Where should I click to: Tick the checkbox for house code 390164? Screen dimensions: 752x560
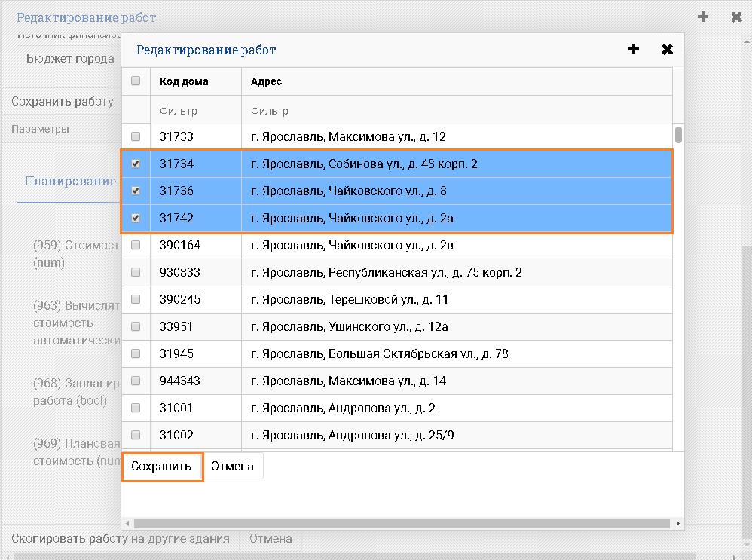tap(136, 245)
